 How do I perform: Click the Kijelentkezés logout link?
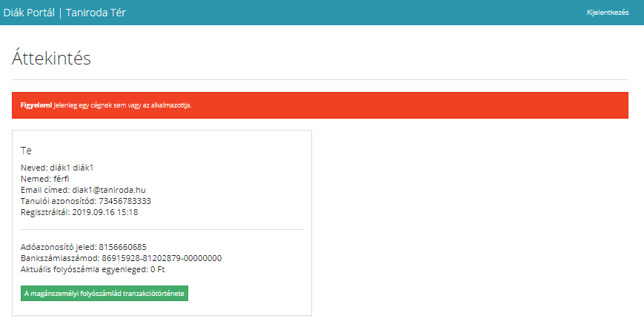[607, 13]
